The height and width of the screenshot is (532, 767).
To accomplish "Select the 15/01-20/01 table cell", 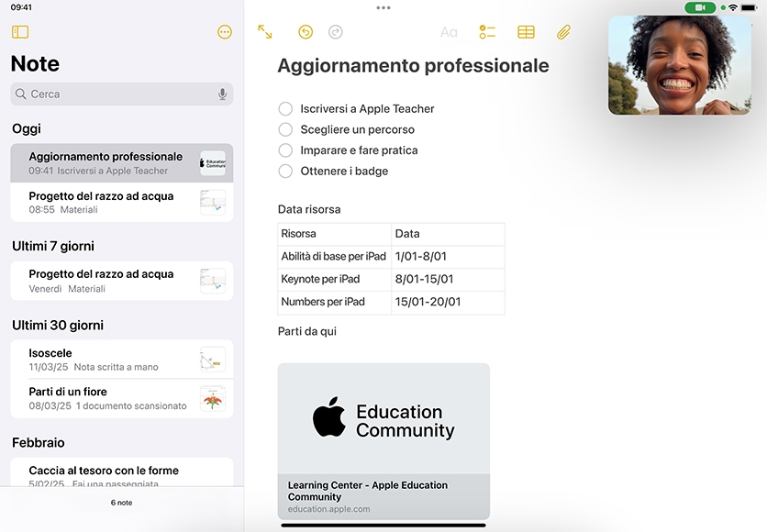I will pyautogui.click(x=448, y=302).
